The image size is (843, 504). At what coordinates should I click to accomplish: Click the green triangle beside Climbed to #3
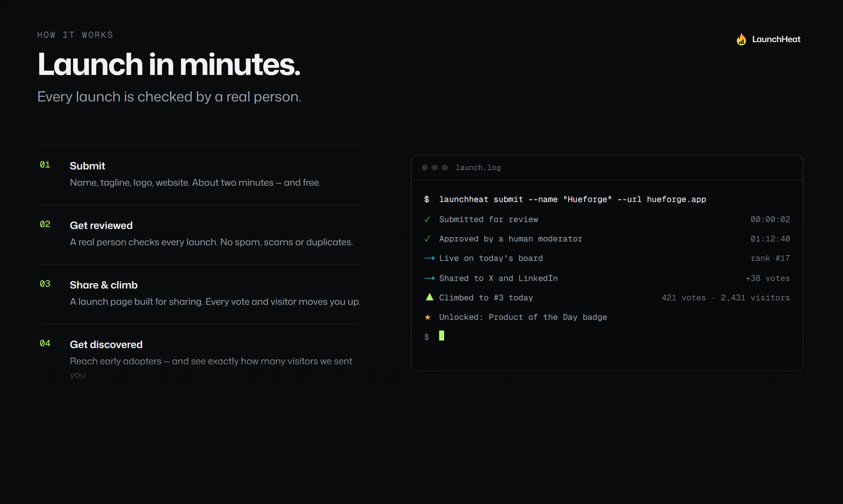click(429, 297)
